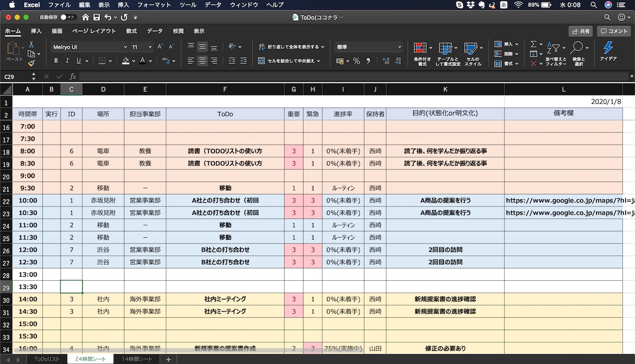This screenshot has width=635, height=364.
Task: Click the Paste clipboard icon
Action: pyautogui.click(x=14, y=49)
